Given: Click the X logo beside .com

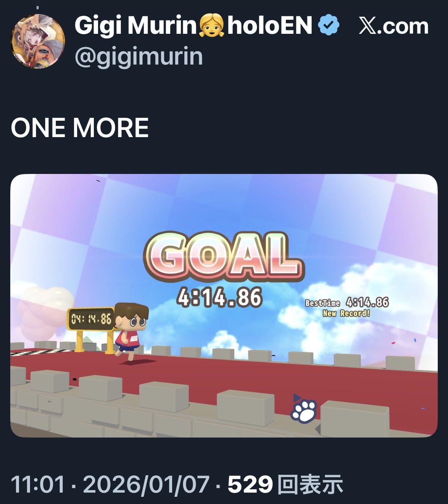Looking at the screenshot, I should tap(368, 26).
